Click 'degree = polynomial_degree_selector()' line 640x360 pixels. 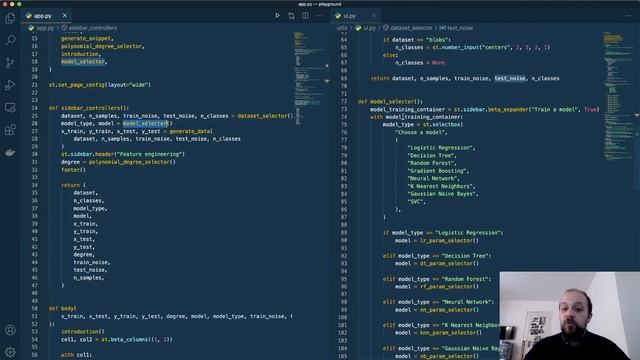(x=118, y=162)
